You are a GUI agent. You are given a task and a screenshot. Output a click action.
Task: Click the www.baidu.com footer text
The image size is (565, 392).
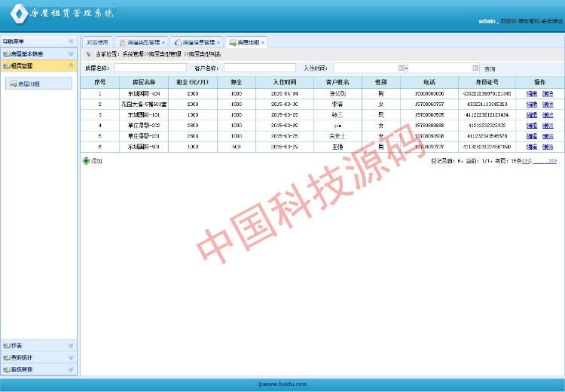[282, 384]
